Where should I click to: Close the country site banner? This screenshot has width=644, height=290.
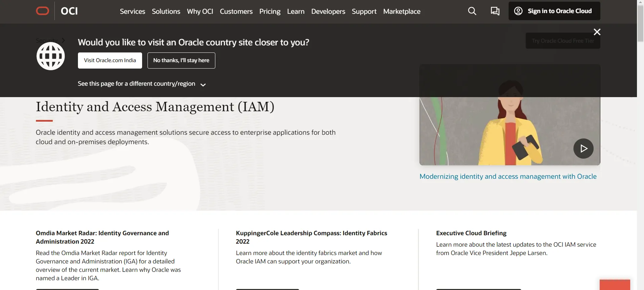[597, 32]
